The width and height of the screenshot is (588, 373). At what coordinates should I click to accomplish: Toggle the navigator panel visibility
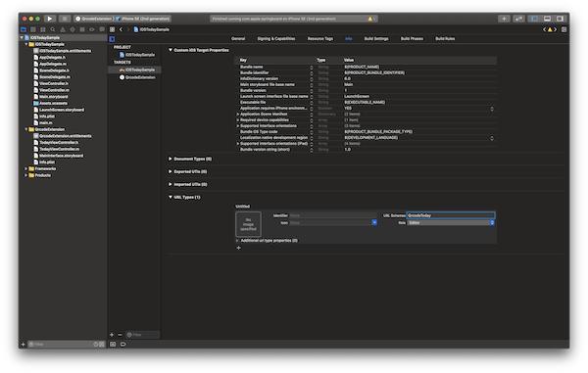534,19
